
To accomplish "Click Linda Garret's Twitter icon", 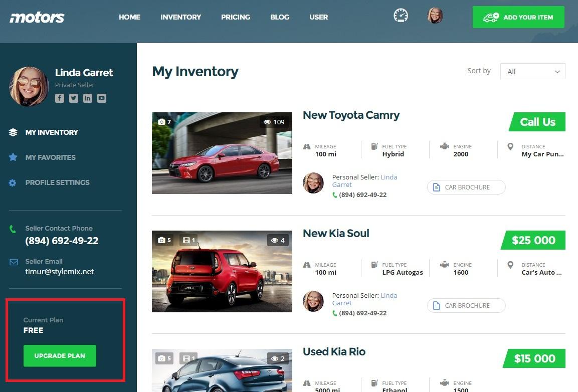I will 74,98.
